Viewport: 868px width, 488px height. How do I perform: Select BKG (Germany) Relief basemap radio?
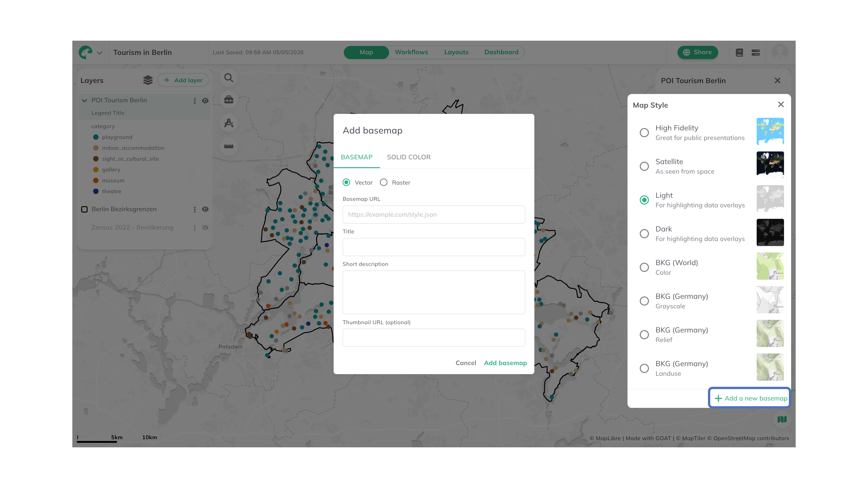tap(644, 335)
